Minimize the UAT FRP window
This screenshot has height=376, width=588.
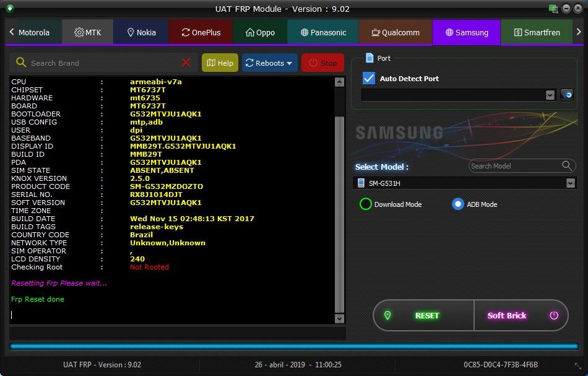point(566,8)
